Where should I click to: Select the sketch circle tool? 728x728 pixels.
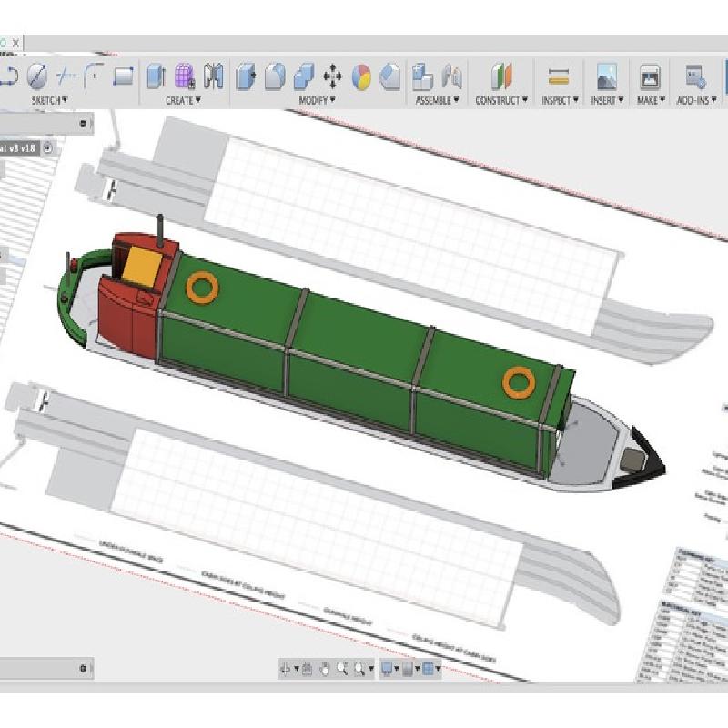37,76
